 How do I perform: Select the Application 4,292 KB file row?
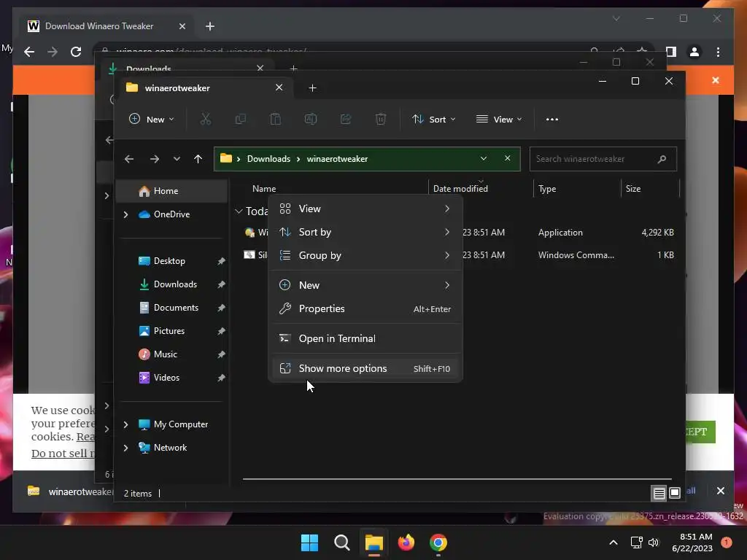459,233
